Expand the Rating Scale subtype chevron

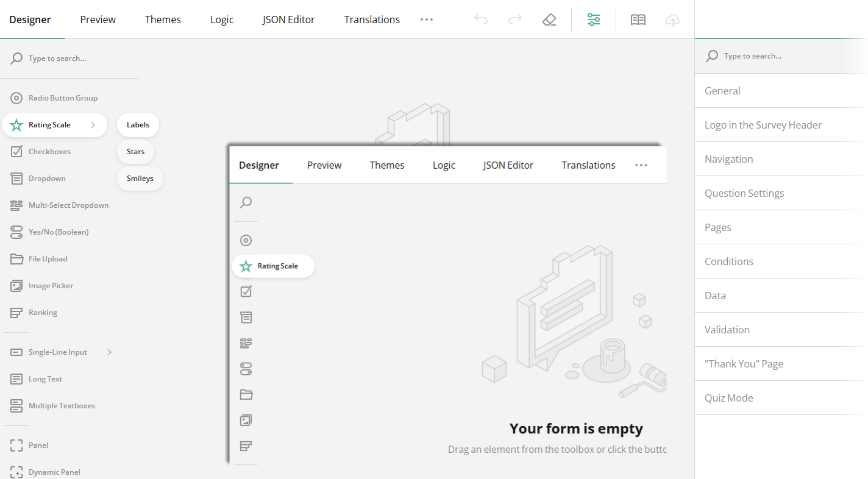(x=93, y=124)
